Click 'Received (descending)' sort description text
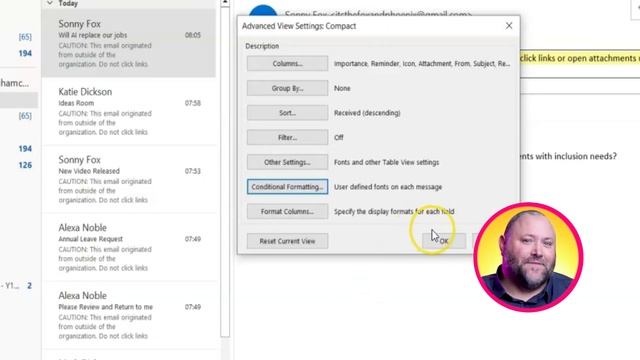 [x=367, y=113]
